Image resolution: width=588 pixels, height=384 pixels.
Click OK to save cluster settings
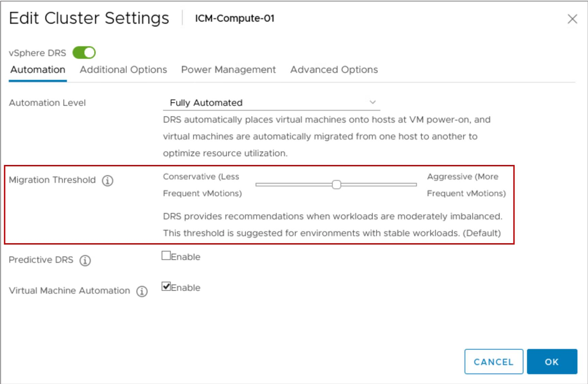(x=552, y=362)
